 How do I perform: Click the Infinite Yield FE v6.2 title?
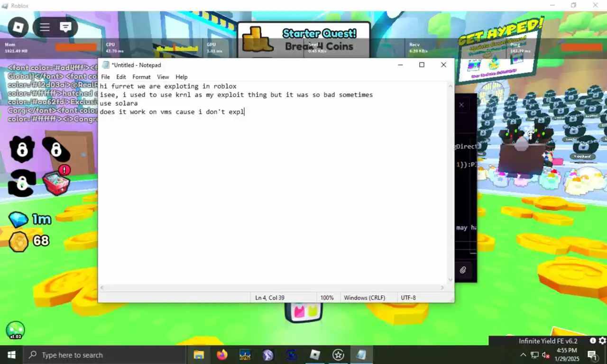point(548,341)
